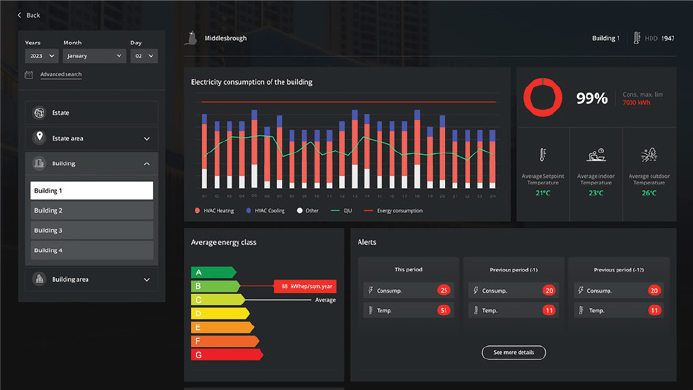This screenshot has width=693, height=390.
Task: Open the Years dropdown showing 2023
Action: point(42,56)
